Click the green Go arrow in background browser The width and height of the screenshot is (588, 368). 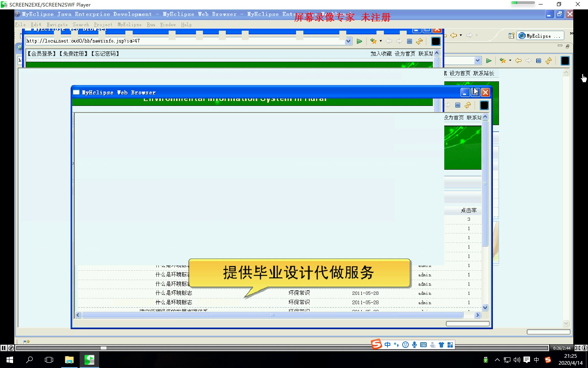489,61
